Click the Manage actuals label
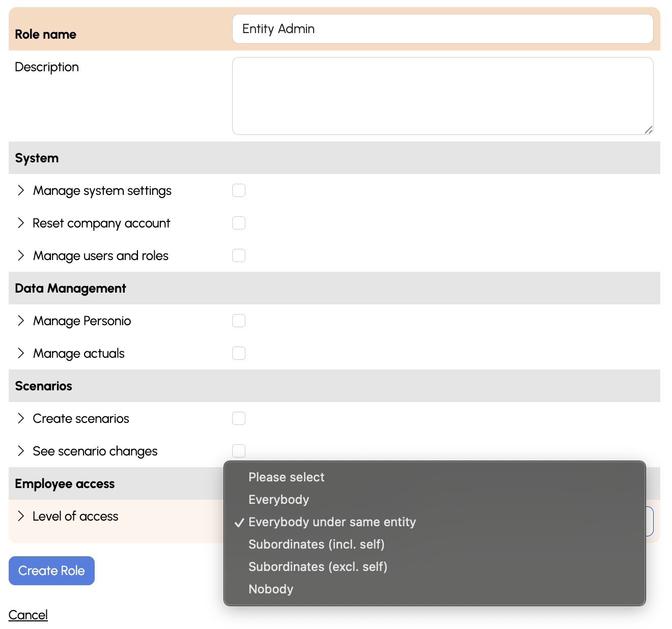The width and height of the screenshot is (672, 629). pos(79,353)
